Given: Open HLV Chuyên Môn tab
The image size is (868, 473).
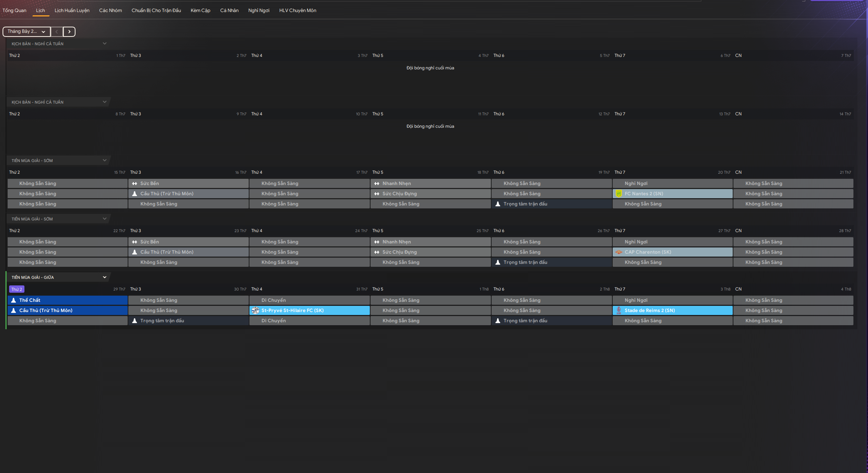Looking at the screenshot, I should 298,10.
